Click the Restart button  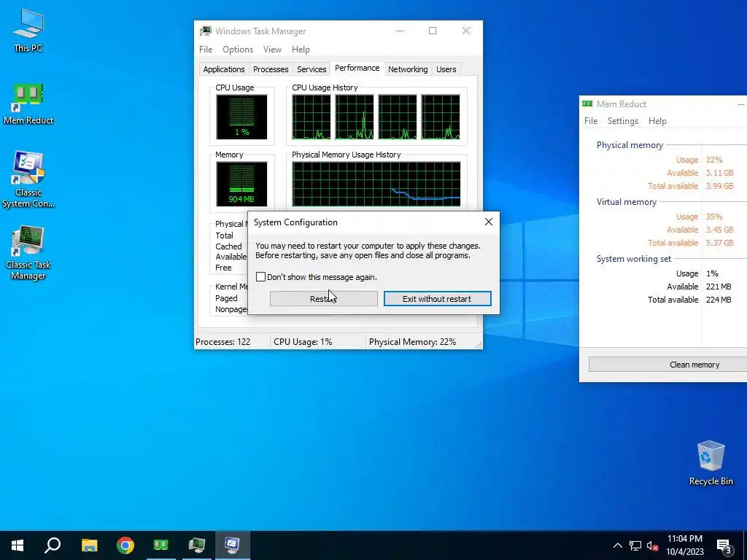[x=323, y=298]
